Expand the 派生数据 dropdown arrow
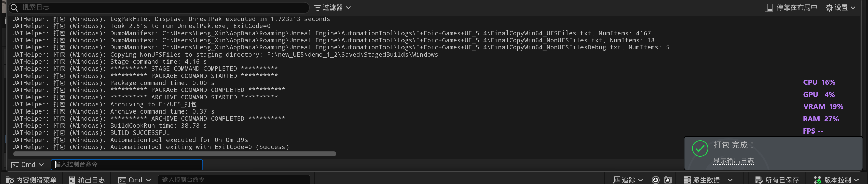 tap(730, 180)
